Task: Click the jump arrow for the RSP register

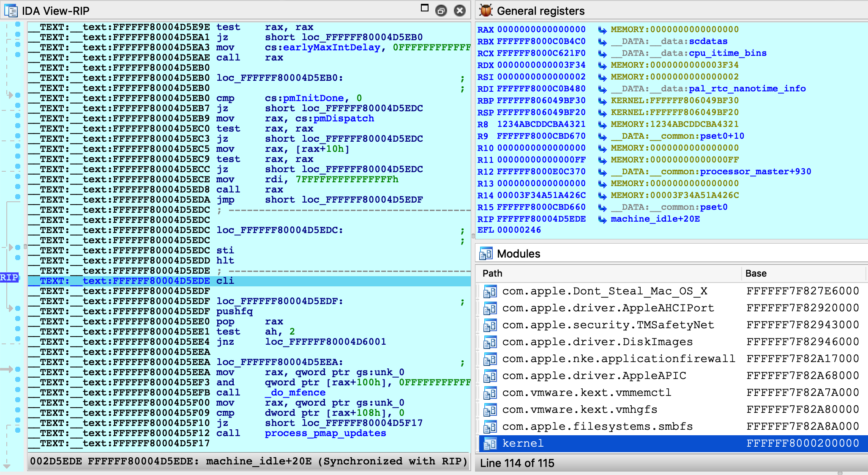Action: [x=602, y=113]
